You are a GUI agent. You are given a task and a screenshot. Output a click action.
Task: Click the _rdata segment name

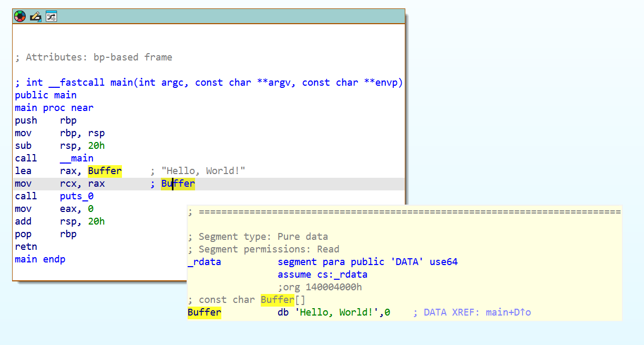point(205,262)
